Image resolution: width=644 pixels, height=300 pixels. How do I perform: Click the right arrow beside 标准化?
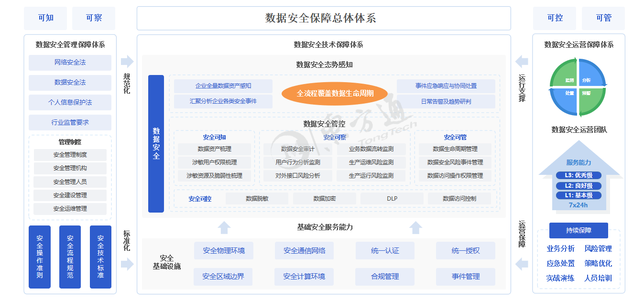point(127,264)
